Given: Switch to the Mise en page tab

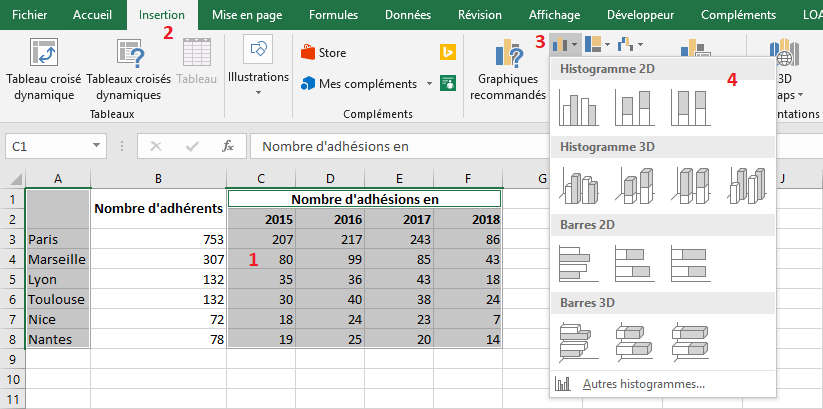Looking at the screenshot, I should (x=247, y=15).
